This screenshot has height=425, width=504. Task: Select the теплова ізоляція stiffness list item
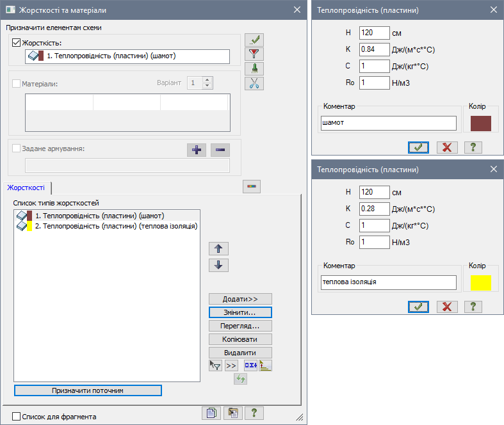tap(116, 226)
